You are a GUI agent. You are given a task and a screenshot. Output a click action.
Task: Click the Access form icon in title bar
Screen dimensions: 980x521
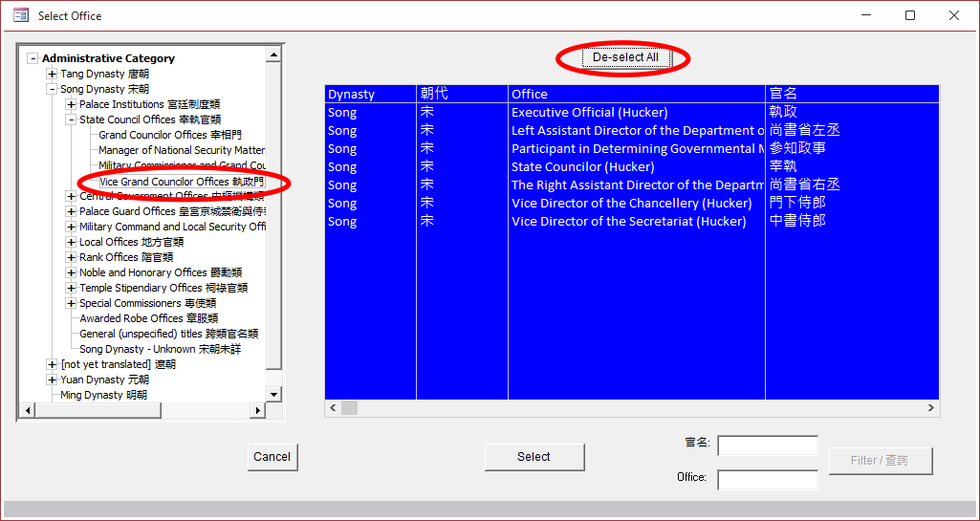(20, 15)
